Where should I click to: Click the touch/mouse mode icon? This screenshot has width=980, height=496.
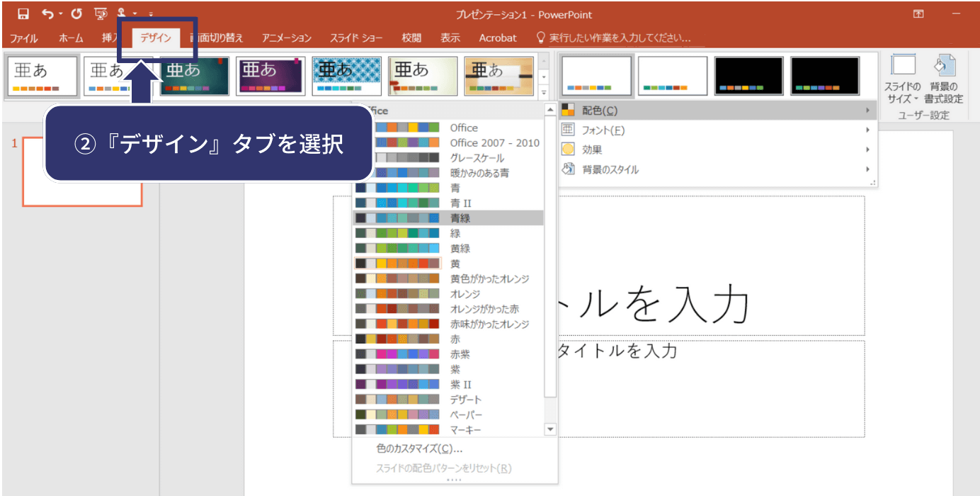[120, 13]
